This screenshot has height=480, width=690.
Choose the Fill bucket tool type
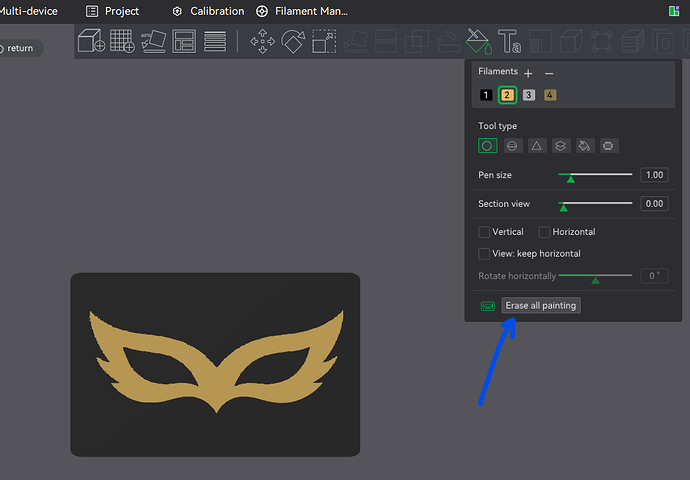tap(585, 146)
